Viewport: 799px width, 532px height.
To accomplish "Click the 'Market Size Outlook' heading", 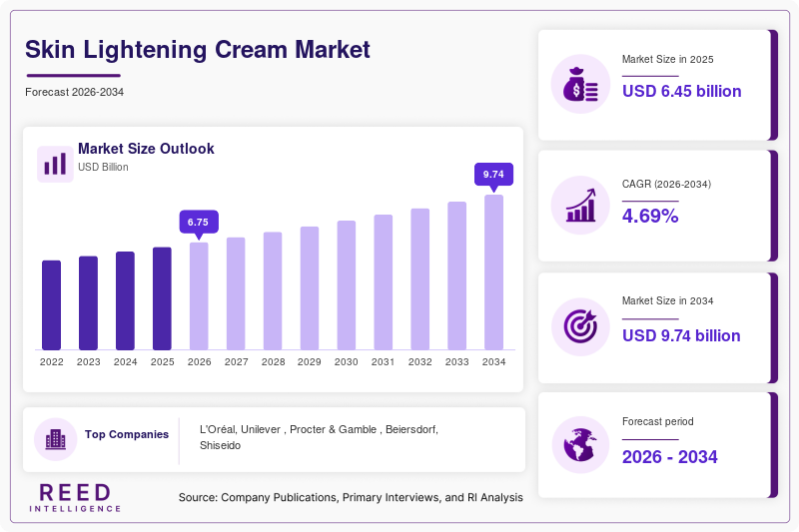I will pos(146,149).
